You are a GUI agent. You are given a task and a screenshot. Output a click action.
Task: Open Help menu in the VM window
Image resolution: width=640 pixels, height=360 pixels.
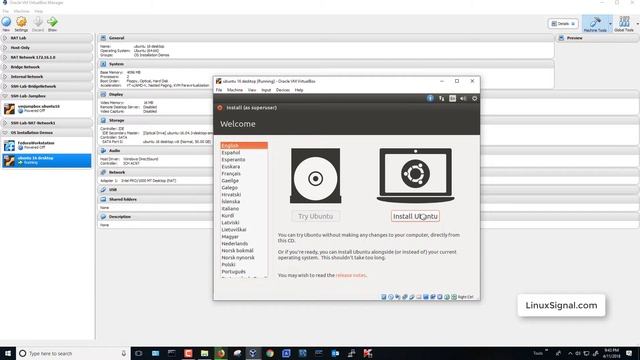[299, 90]
